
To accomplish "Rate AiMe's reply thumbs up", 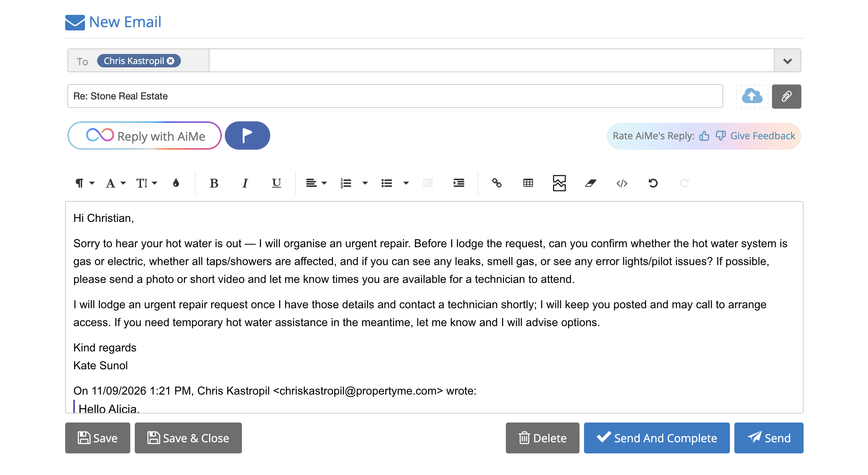I will click(704, 136).
